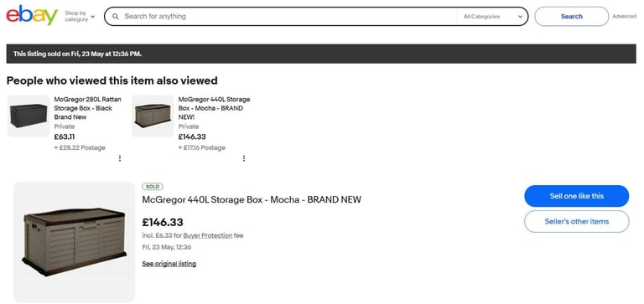Open the Advanced search link

point(624,17)
